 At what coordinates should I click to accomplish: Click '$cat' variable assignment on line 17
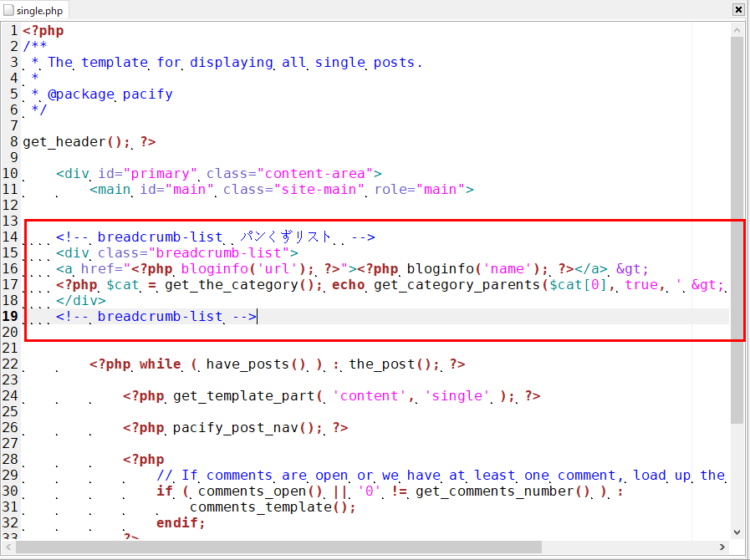(x=122, y=284)
